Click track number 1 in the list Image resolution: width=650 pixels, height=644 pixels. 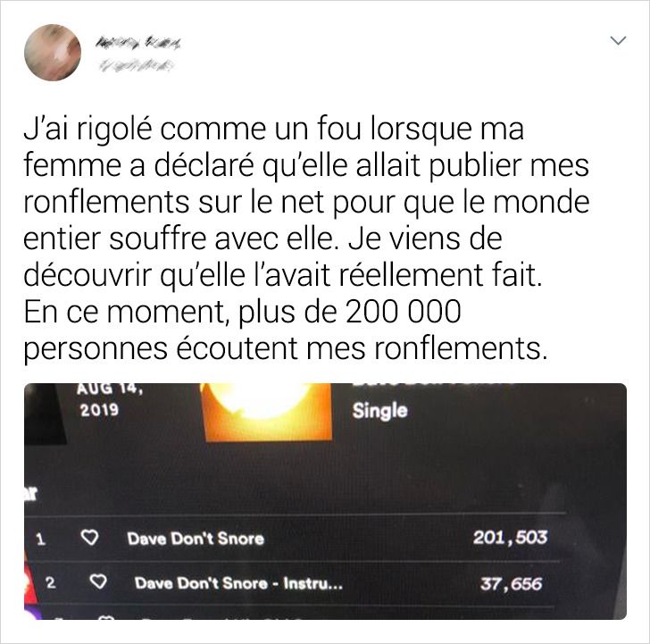point(41,539)
